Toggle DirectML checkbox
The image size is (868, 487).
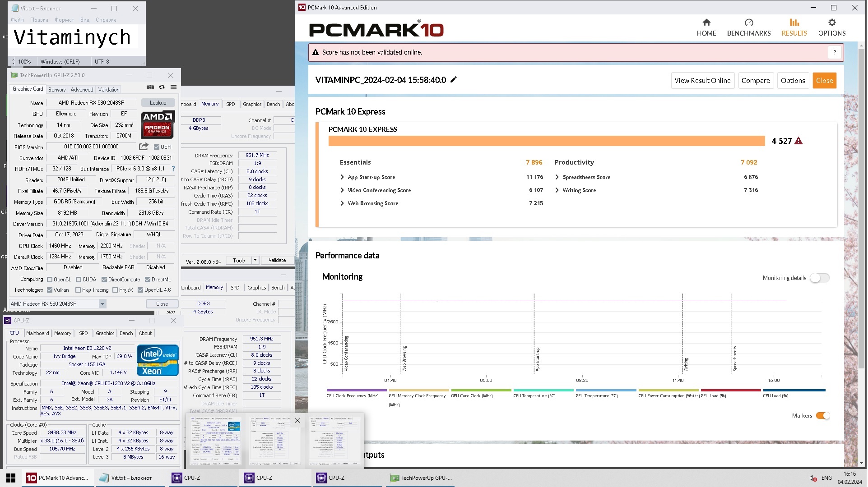coord(148,280)
